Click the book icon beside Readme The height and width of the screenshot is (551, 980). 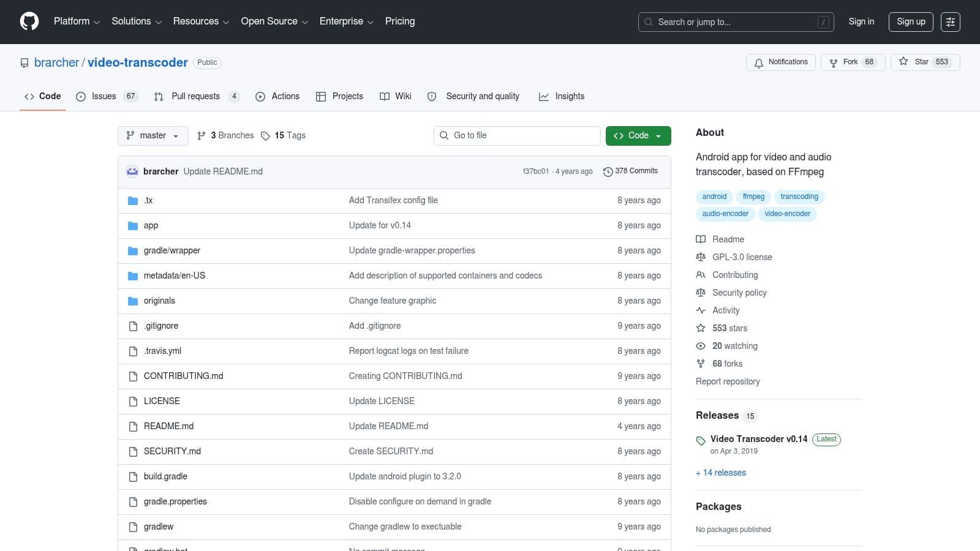coord(701,239)
